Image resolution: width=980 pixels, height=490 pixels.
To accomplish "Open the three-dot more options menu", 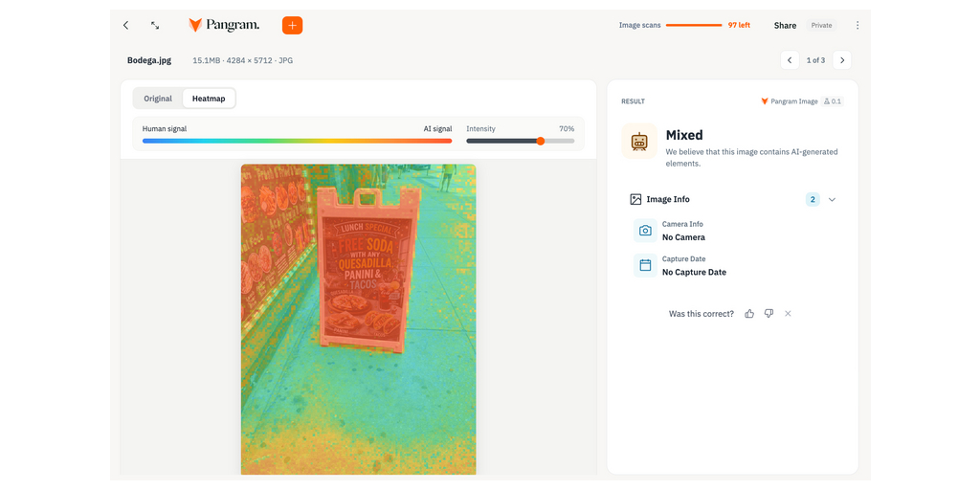I will (x=857, y=25).
